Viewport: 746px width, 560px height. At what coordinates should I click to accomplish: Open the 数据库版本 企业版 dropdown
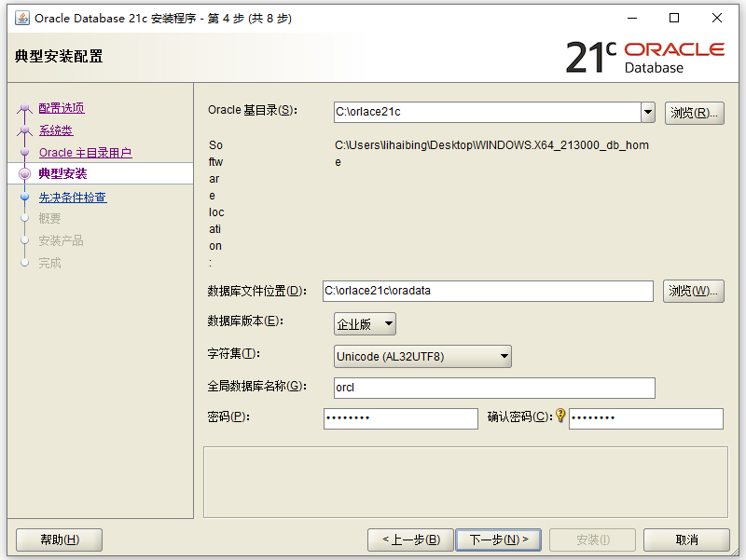(365, 323)
